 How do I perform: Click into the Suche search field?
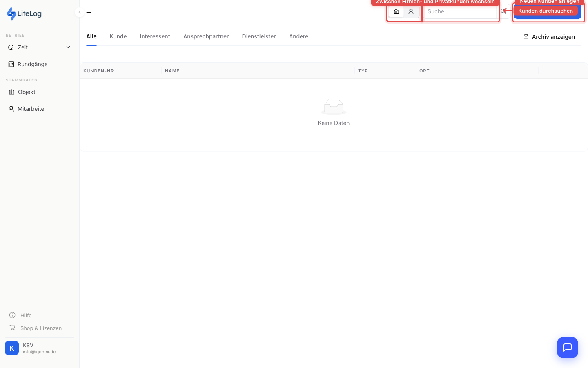(x=459, y=12)
